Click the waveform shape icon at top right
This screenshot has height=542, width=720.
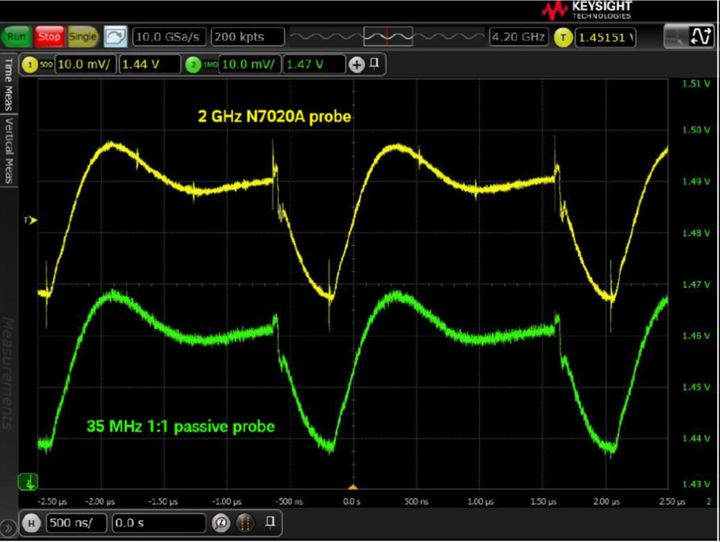coord(701,36)
